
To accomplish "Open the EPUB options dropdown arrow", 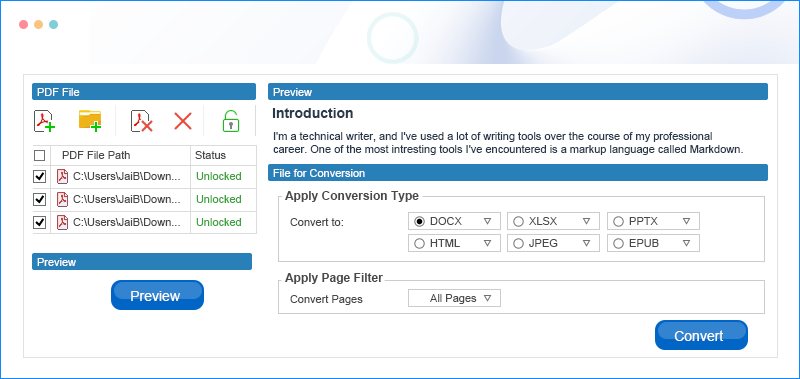I will point(686,243).
